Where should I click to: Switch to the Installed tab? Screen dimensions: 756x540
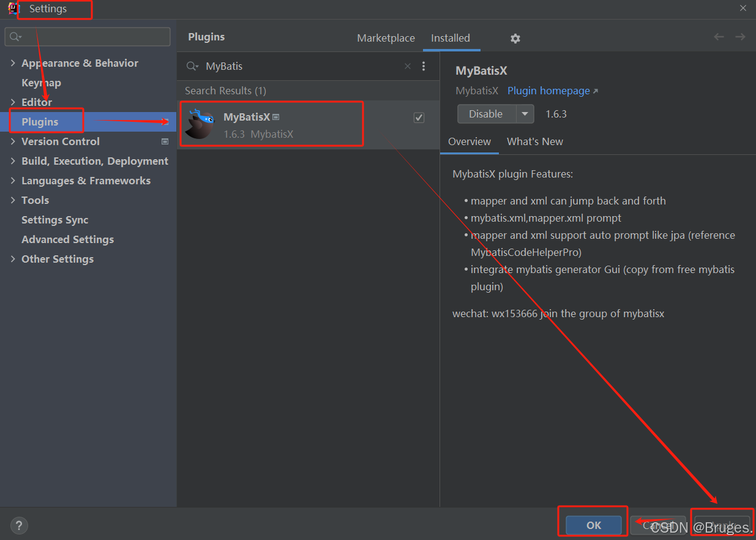point(451,38)
